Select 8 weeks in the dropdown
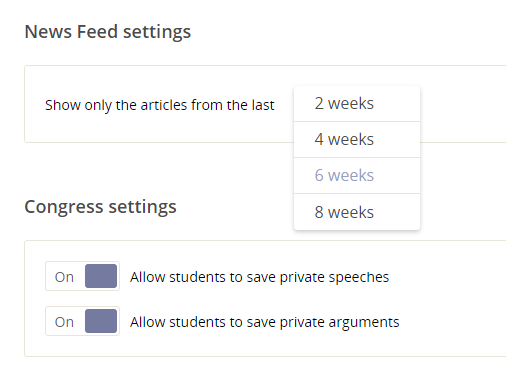Viewport: 506px width, 378px height. pyautogui.click(x=357, y=212)
